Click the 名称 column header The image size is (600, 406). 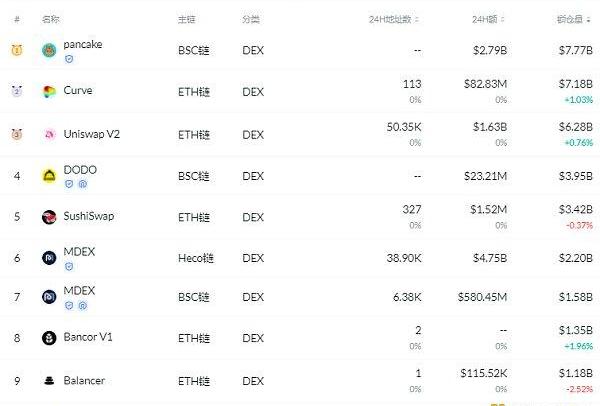[x=50, y=19]
